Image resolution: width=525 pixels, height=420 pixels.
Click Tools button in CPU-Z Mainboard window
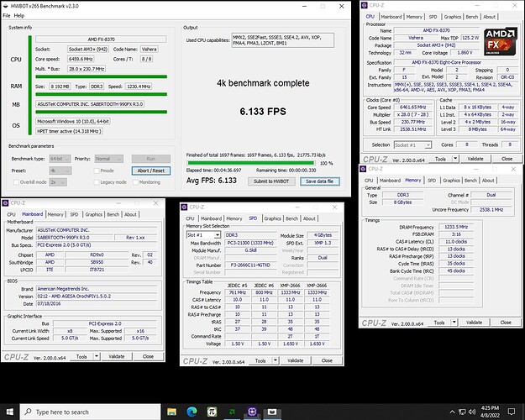(81, 356)
